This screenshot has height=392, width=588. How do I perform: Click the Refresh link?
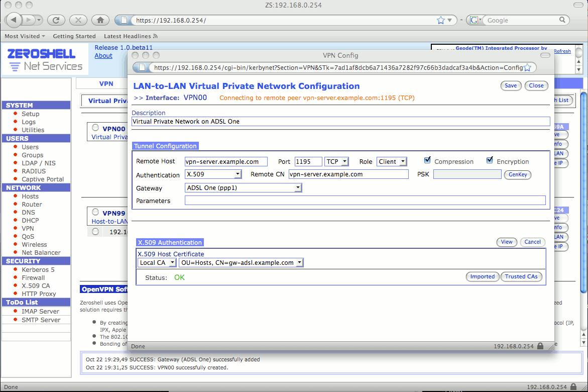click(562, 51)
